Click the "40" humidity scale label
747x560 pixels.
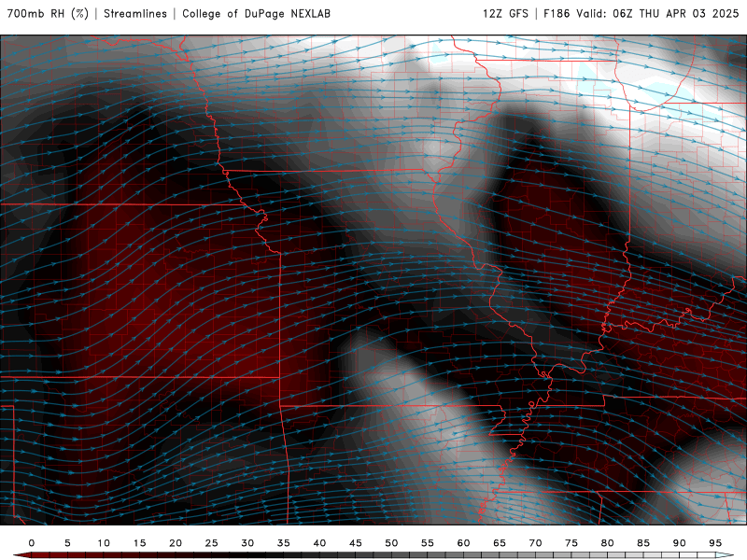pyautogui.click(x=319, y=543)
